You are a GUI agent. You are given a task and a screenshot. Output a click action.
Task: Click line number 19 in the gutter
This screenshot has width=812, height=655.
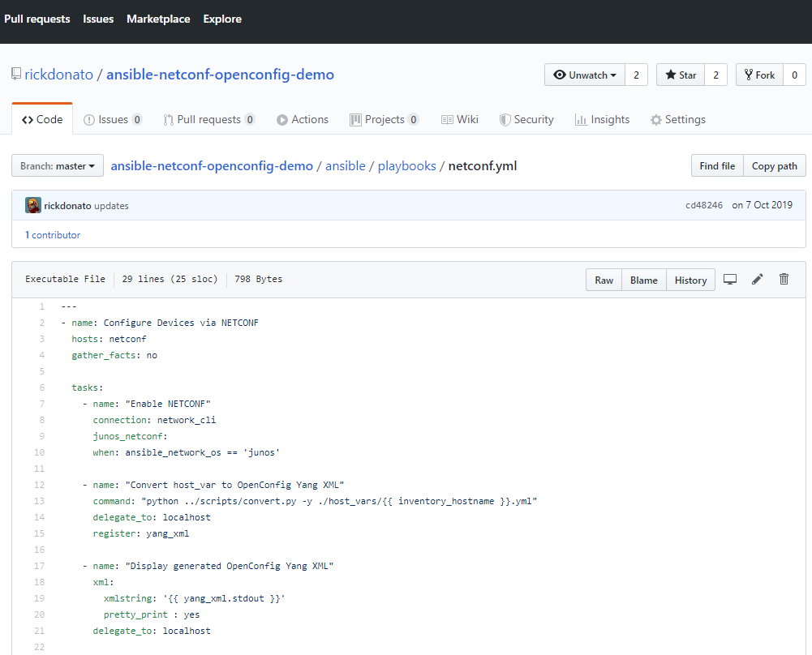point(40,598)
